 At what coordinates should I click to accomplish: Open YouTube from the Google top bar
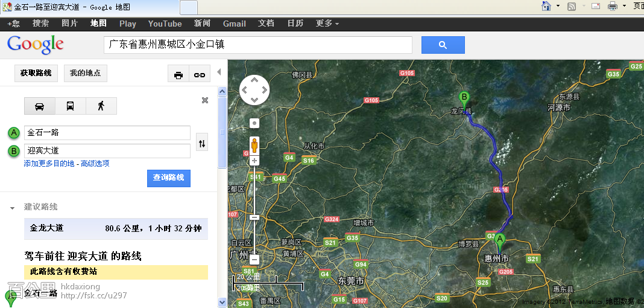click(165, 24)
